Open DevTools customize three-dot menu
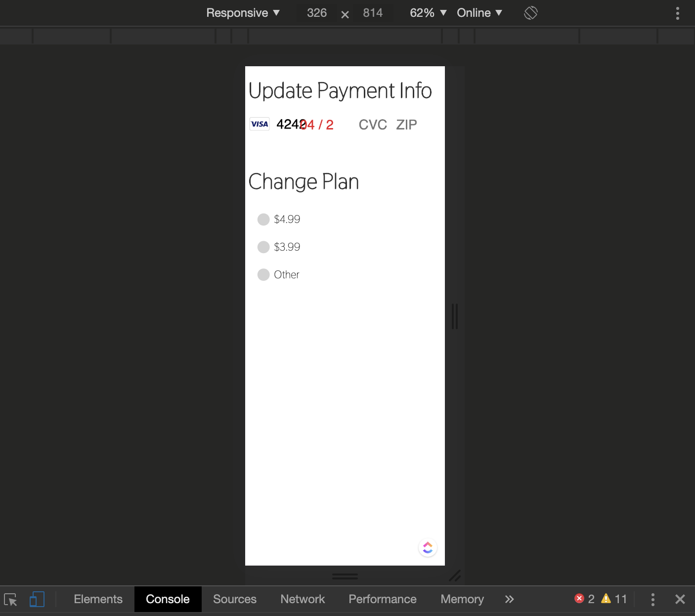Image resolution: width=695 pixels, height=616 pixels. coord(653,600)
